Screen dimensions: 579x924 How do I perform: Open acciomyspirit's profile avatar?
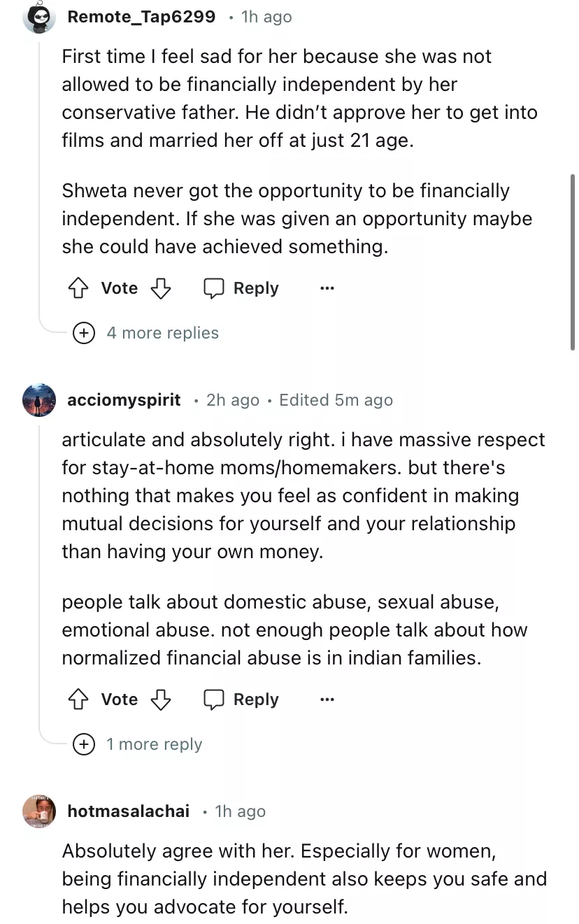coord(39,400)
